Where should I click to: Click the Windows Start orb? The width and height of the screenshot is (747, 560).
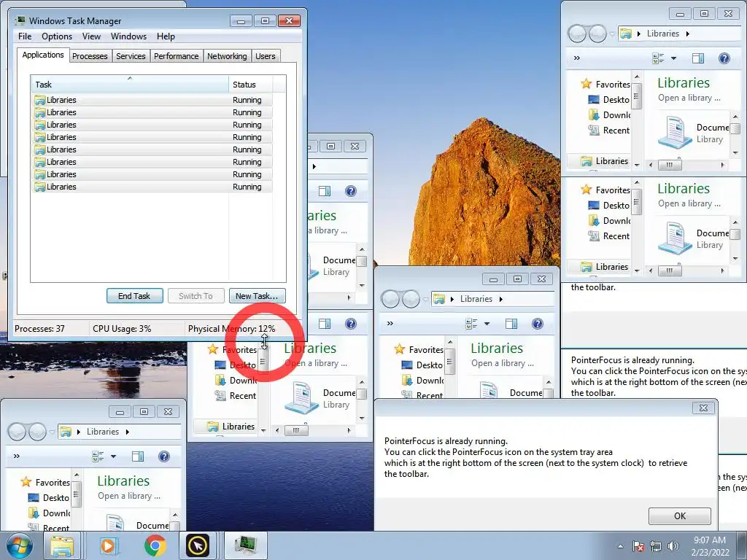[x=19, y=545]
